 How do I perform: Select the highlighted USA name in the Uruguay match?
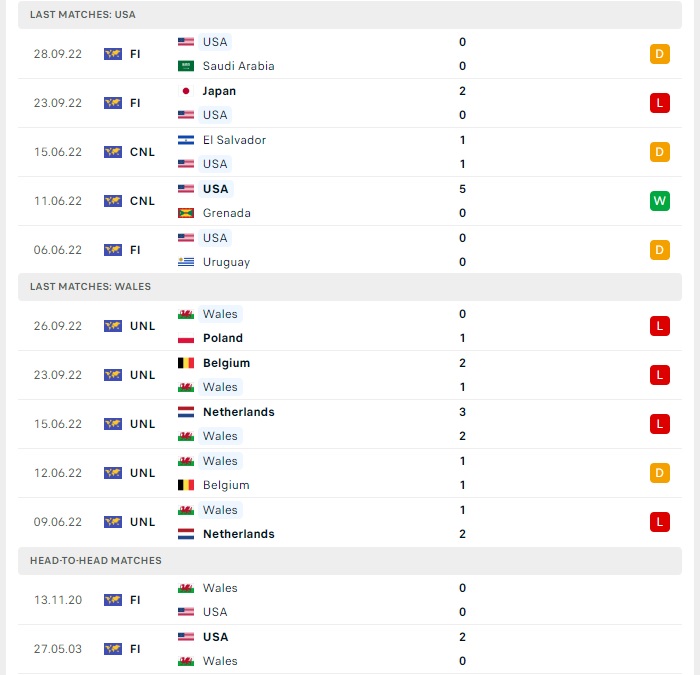tap(215, 238)
